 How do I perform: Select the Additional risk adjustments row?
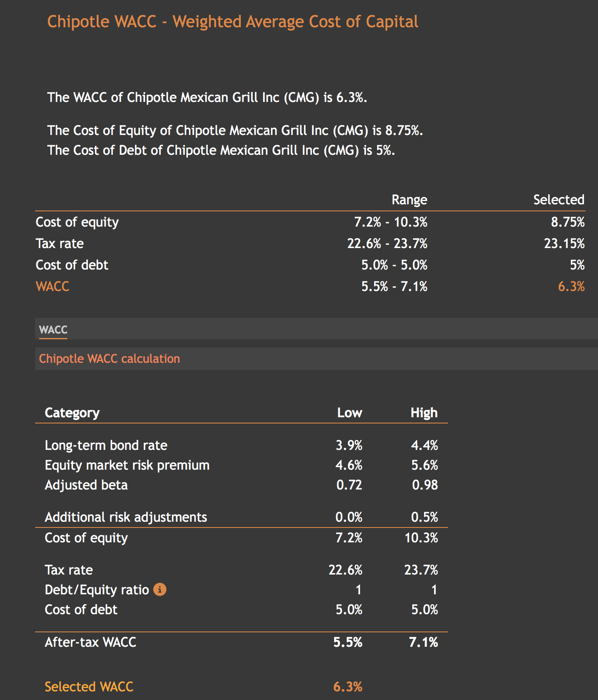click(126, 517)
